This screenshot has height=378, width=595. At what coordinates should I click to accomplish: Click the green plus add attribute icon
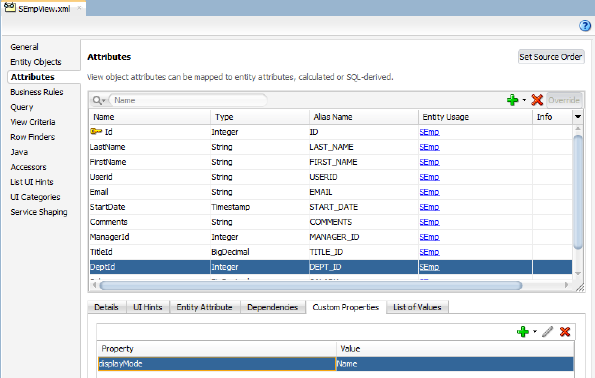pos(512,100)
